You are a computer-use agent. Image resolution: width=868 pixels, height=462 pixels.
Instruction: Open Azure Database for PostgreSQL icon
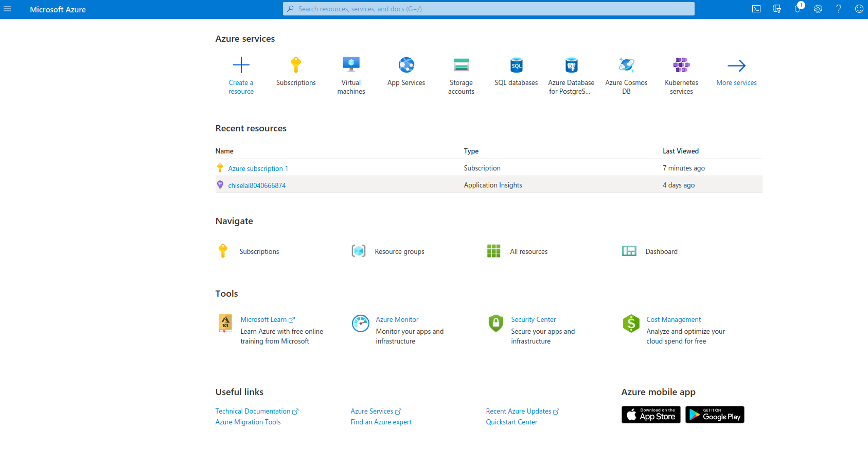pos(571,65)
